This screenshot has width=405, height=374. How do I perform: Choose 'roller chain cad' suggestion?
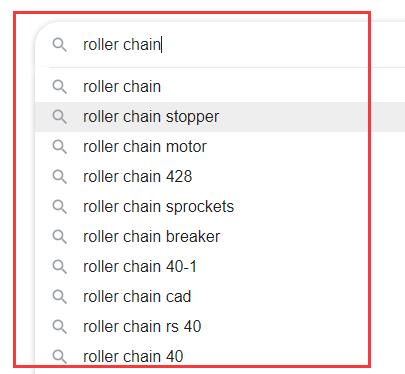tap(220, 297)
